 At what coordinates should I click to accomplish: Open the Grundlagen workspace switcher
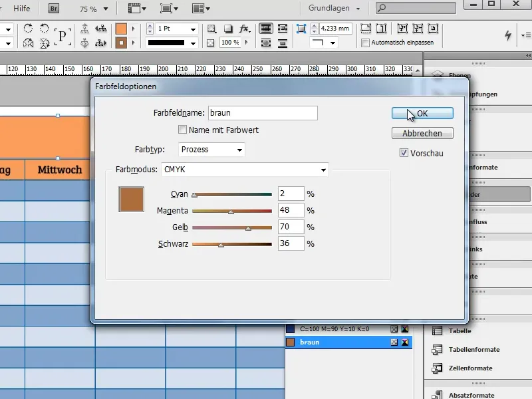click(334, 8)
